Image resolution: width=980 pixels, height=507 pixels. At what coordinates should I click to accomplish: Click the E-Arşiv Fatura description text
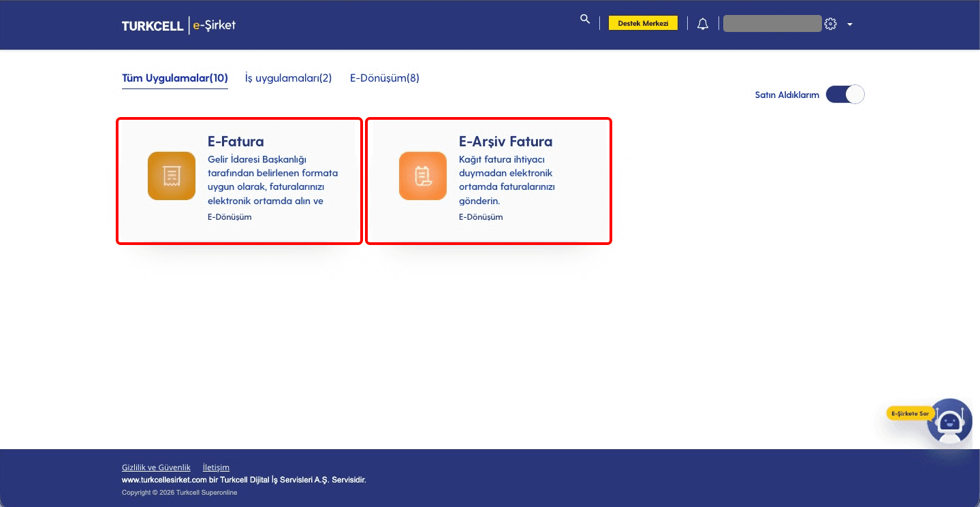point(507,180)
